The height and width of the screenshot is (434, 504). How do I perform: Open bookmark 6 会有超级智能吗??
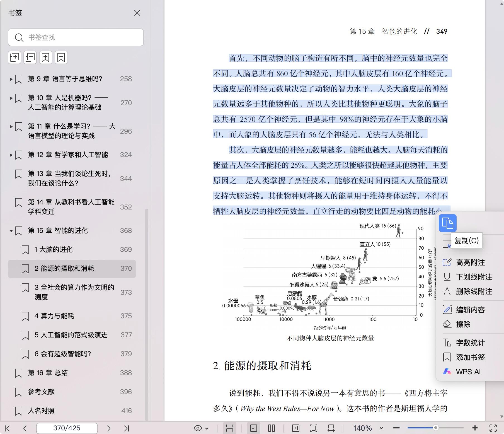click(x=63, y=354)
